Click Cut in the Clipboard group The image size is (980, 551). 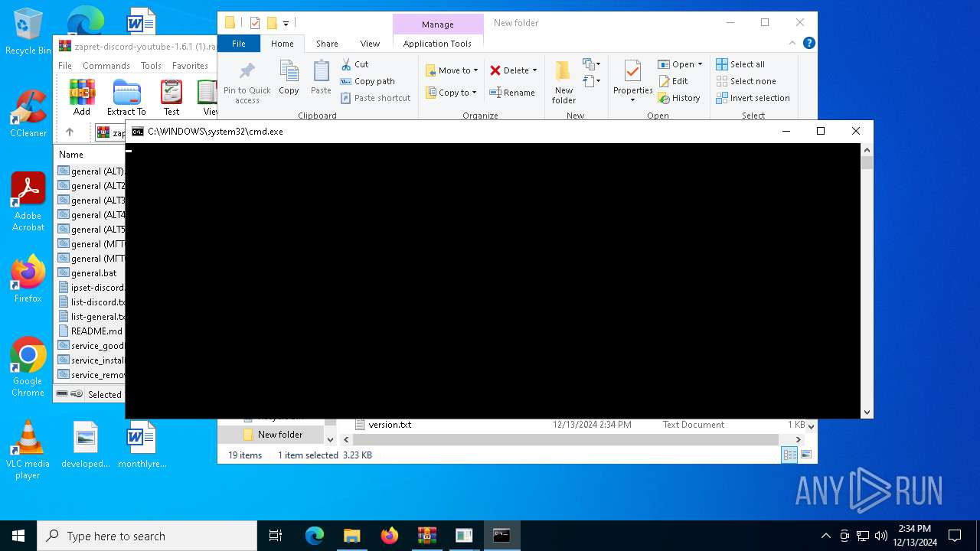point(355,64)
